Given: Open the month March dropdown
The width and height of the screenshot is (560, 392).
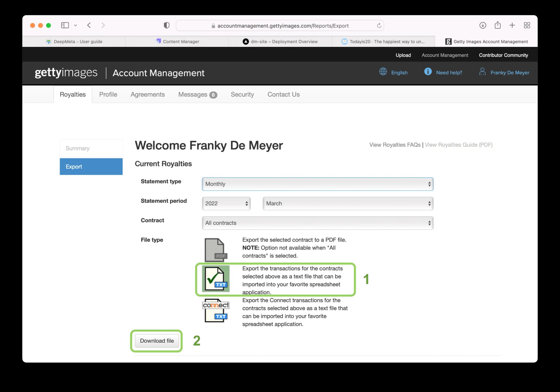Looking at the screenshot, I should (x=348, y=204).
